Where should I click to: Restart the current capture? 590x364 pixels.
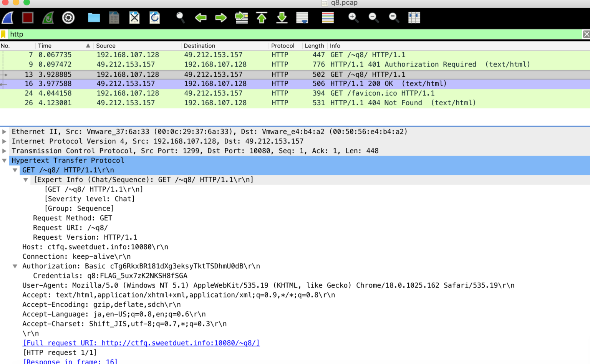(48, 18)
